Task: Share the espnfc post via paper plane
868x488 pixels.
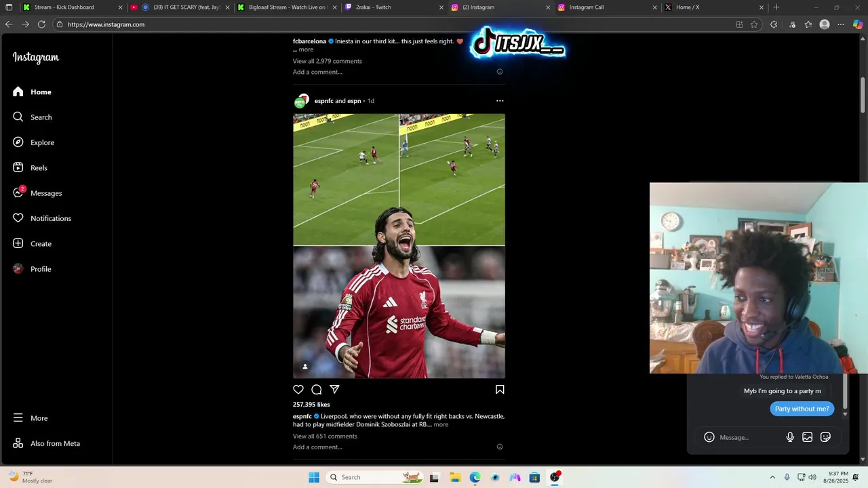Action: [334, 389]
